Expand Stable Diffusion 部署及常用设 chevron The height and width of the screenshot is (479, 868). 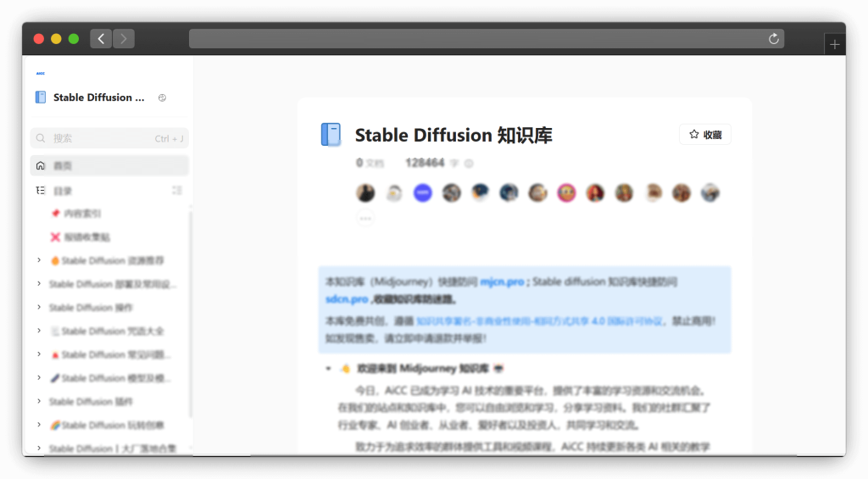pos(39,284)
